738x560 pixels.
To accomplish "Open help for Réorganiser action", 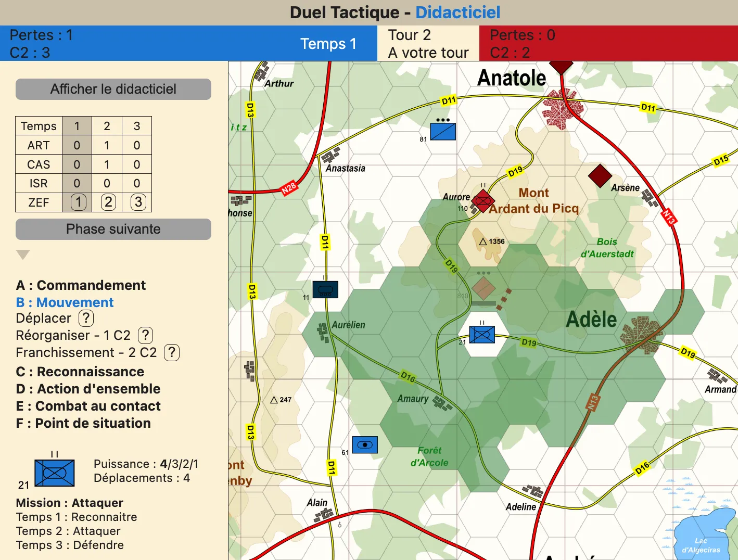I will click(x=145, y=335).
